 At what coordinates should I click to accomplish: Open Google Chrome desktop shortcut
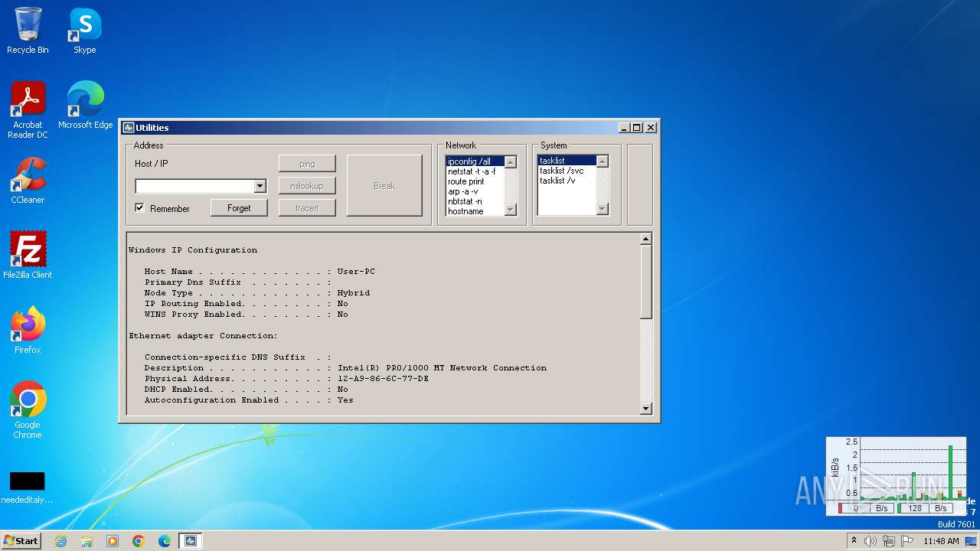pos(28,410)
